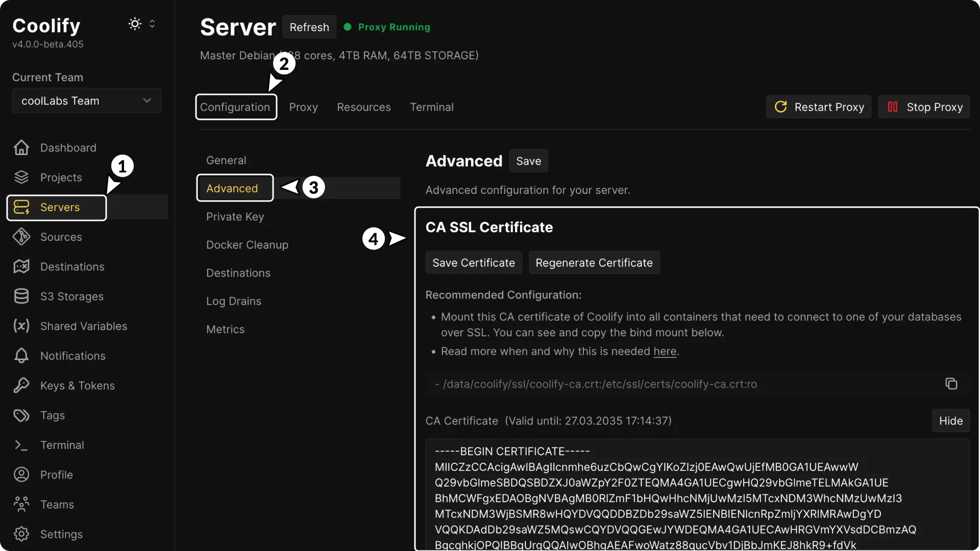
Task: Select the Projects icon in the sidebar
Action: (x=21, y=177)
